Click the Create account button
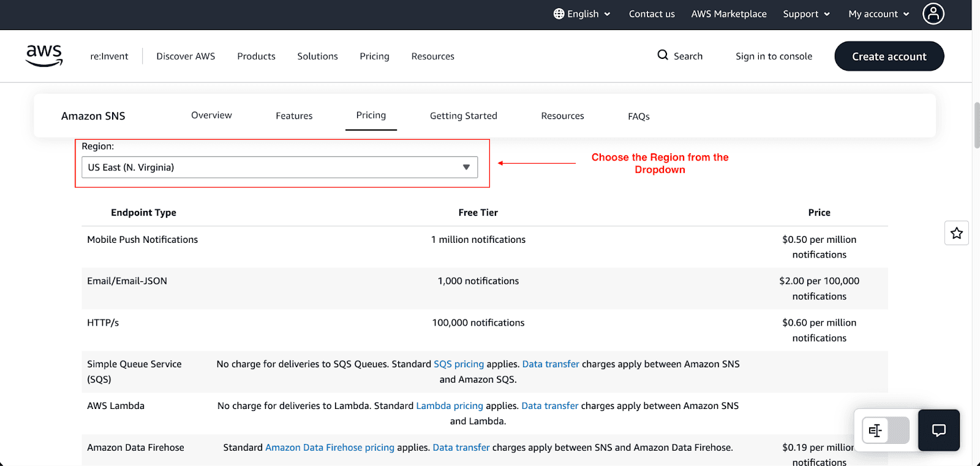Image resolution: width=980 pixels, height=466 pixels. click(889, 56)
